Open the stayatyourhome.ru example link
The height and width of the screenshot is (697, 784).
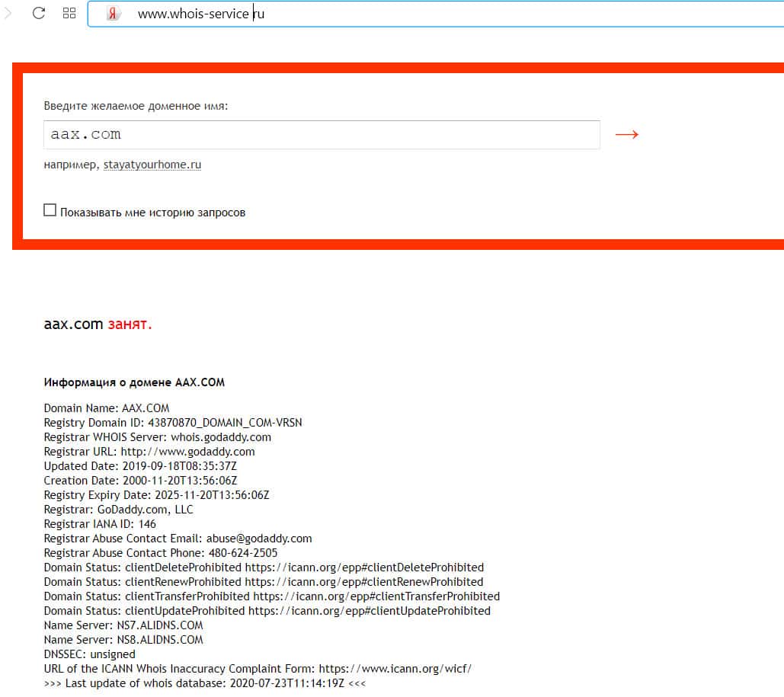point(152,165)
